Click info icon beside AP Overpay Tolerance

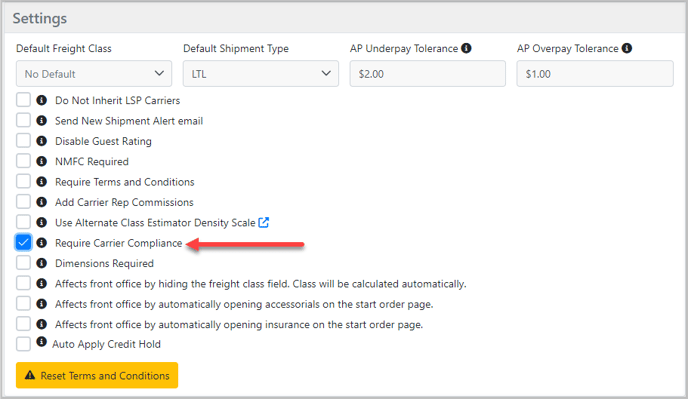pyautogui.click(x=627, y=48)
